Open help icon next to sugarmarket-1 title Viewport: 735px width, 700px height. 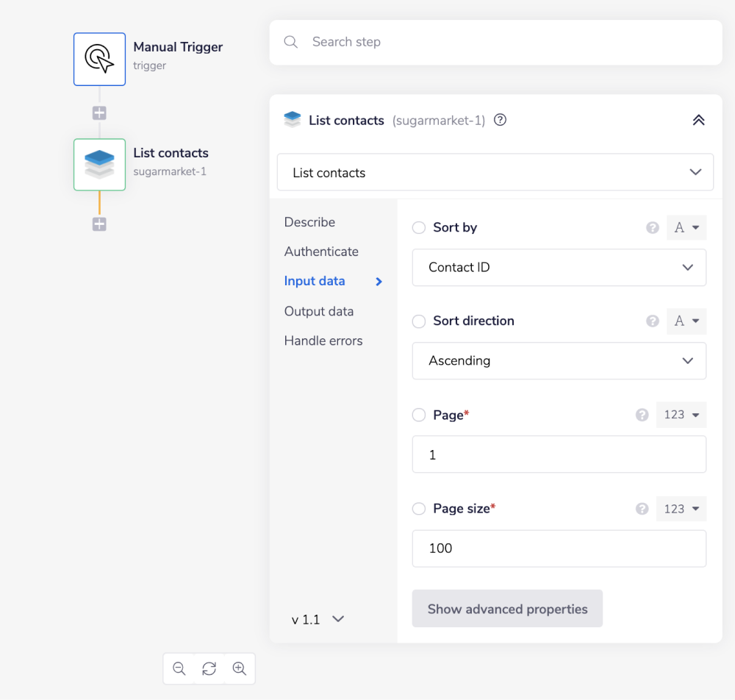click(x=501, y=120)
